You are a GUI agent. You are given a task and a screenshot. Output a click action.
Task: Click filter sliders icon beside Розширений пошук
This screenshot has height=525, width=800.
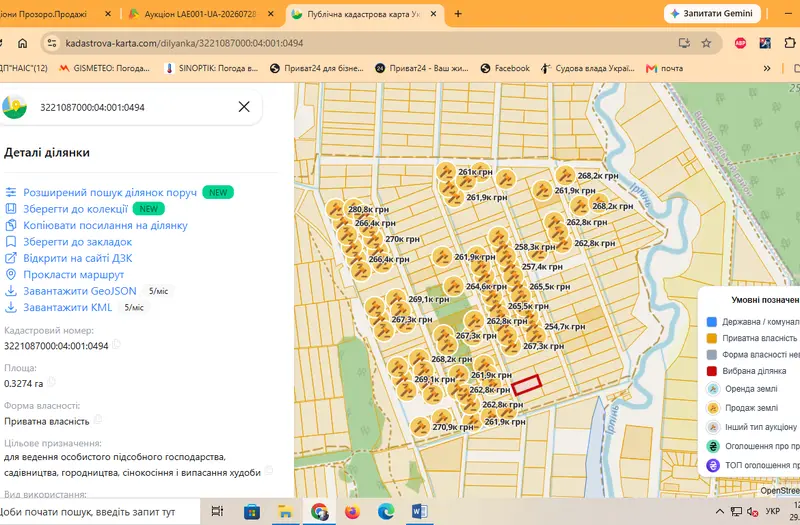pos(11,192)
